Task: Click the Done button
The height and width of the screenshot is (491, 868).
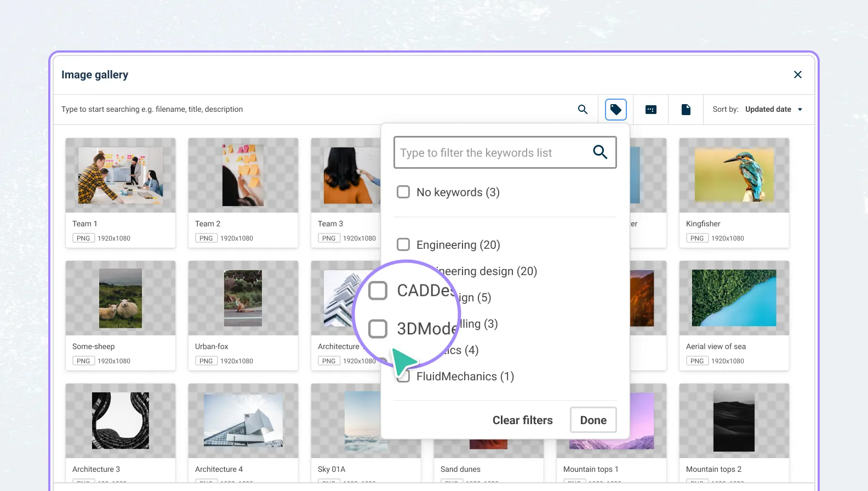Action: (593, 420)
